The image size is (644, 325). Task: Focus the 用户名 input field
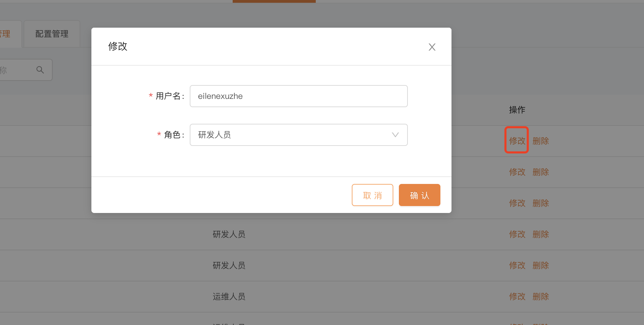coord(298,96)
